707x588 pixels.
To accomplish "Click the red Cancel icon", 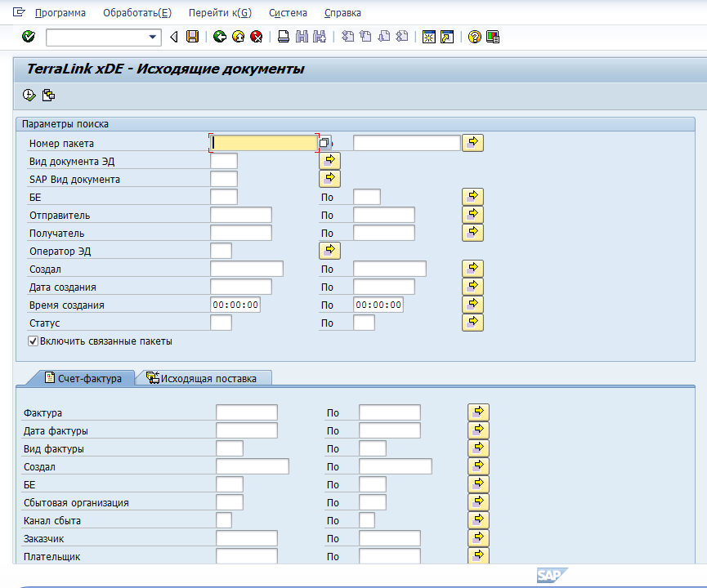I will pyautogui.click(x=257, y=37).
